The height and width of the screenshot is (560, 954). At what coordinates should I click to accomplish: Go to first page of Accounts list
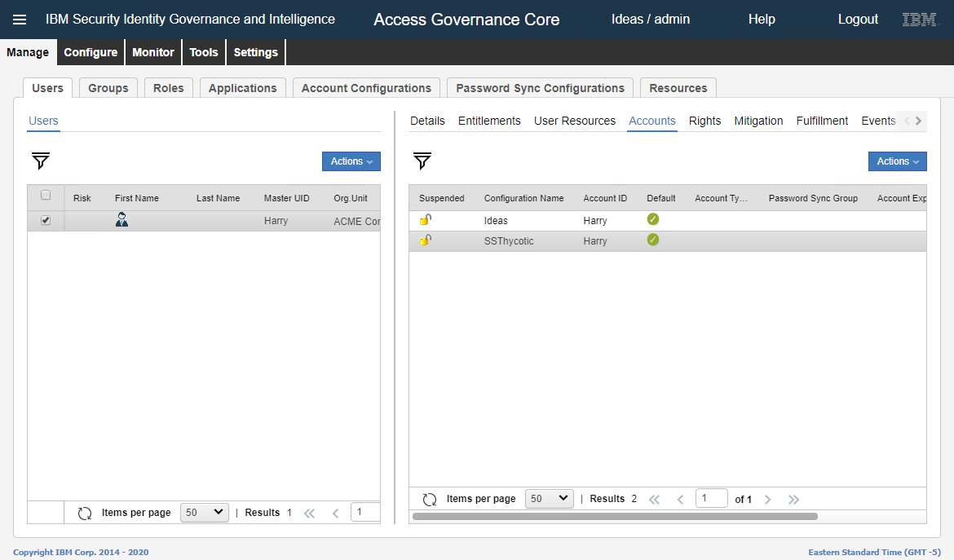click(x=655, y=499)
